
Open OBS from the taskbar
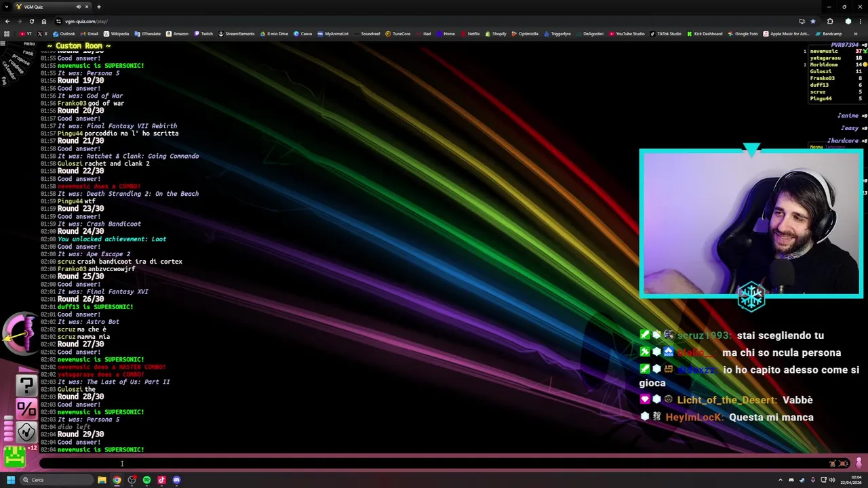coord(132,480)
